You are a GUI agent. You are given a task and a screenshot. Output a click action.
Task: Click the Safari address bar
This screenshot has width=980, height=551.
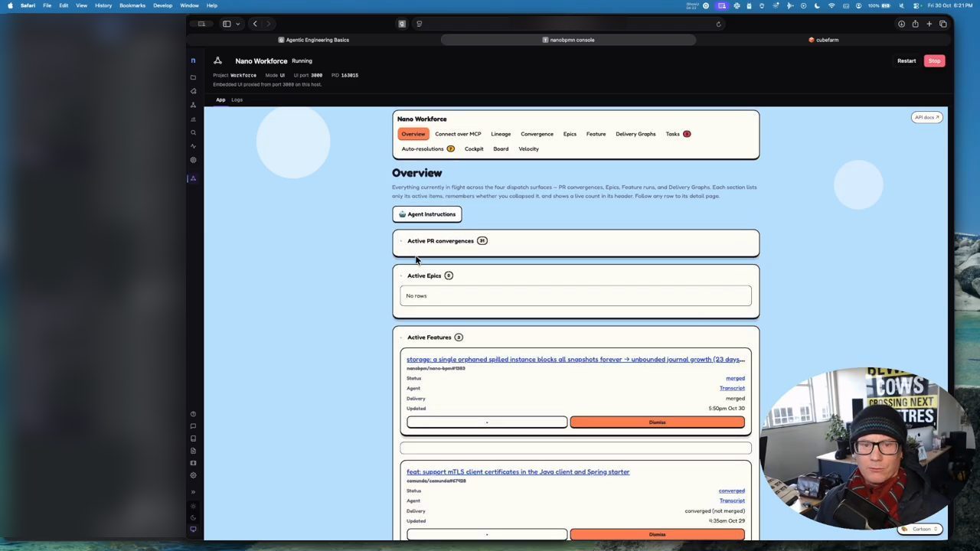click(x=568, y=24)
